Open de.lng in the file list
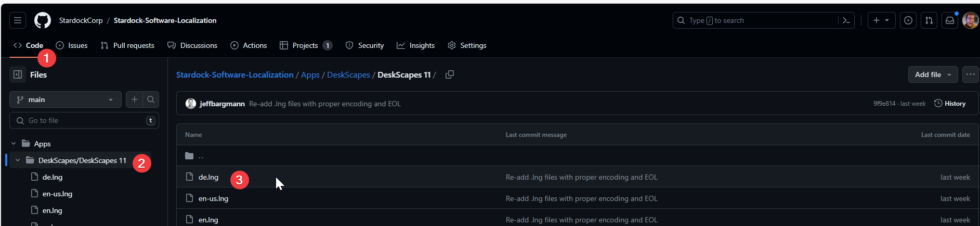Image resolution: width=980 pixels, height=226 pixels. click(208, 177)
